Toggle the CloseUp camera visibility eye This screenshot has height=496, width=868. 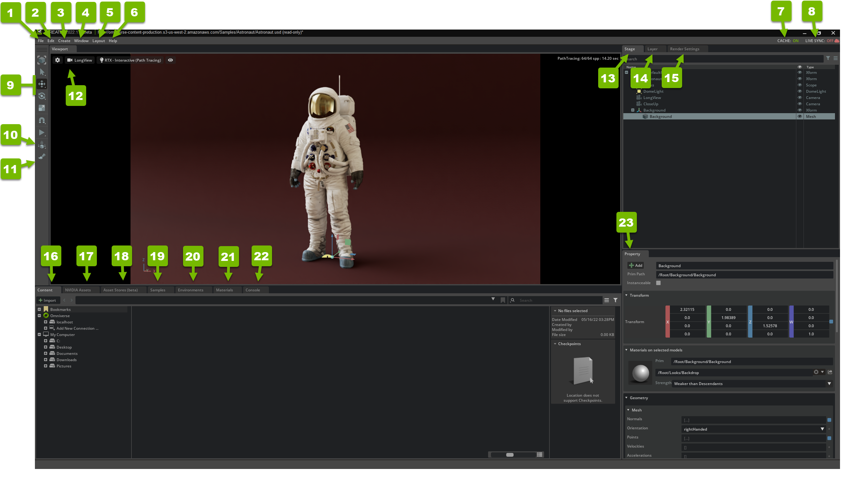(x=800, y=104)
